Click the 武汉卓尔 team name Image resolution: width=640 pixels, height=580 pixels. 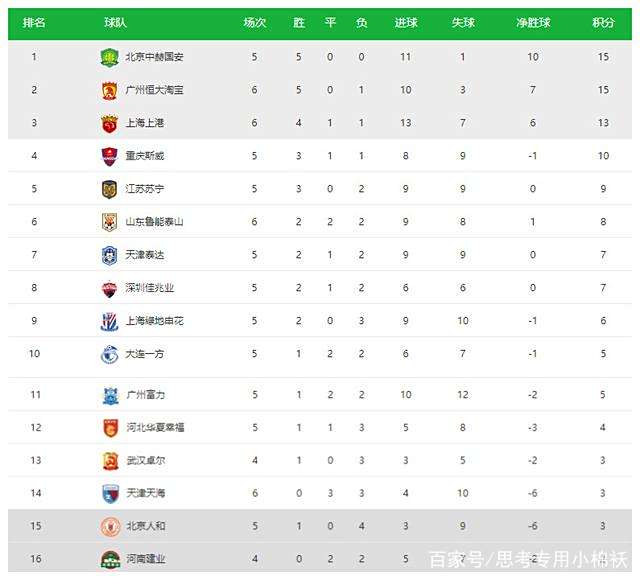146,460
